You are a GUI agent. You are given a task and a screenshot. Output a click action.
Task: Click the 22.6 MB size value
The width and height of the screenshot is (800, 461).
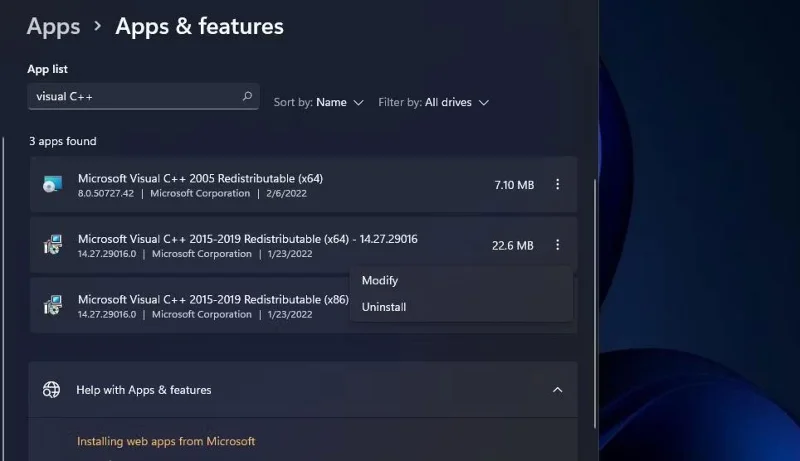(513, 245)
